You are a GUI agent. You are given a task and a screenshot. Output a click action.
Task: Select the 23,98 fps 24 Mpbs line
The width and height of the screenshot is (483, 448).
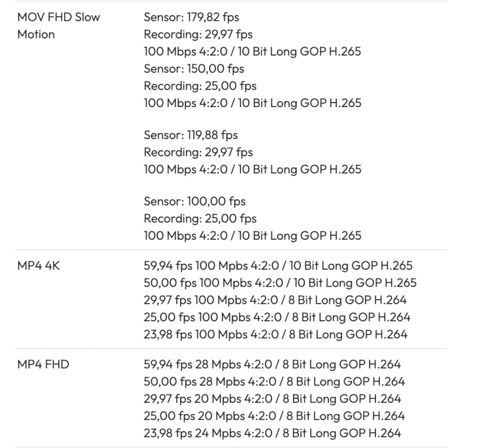point(272,432)
